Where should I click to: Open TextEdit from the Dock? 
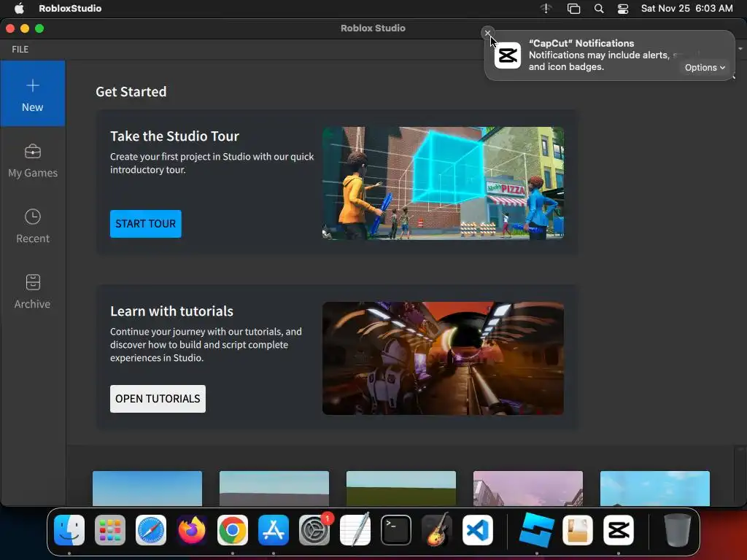(355, 530)
